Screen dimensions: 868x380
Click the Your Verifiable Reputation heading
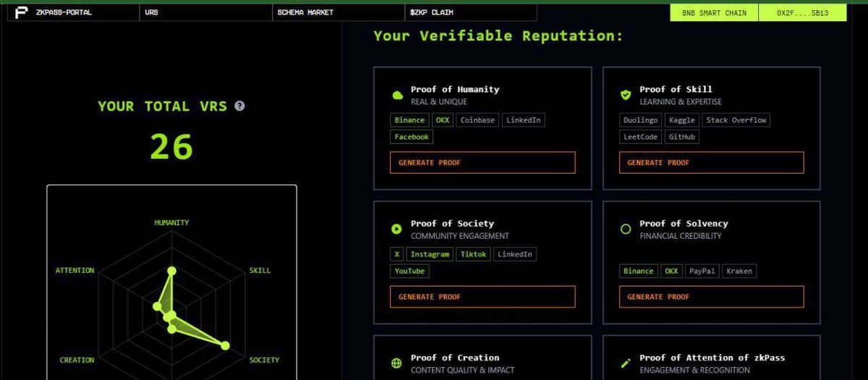(498, 35)
